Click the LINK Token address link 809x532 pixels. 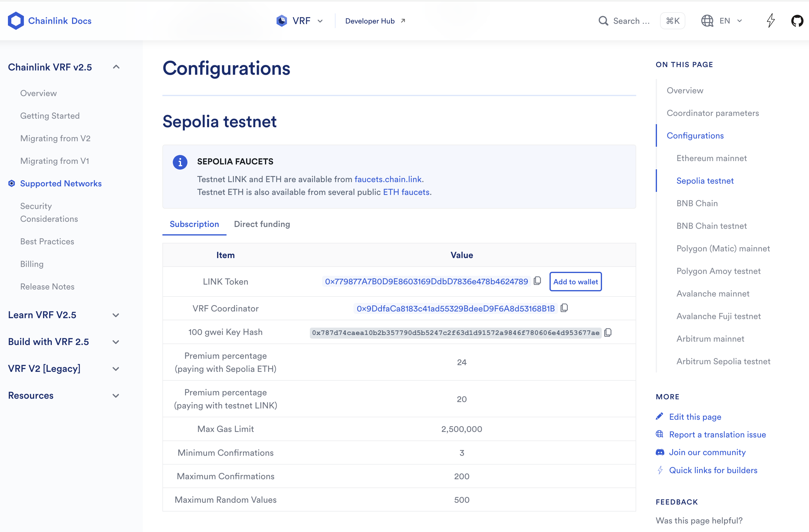click(426, 281)
